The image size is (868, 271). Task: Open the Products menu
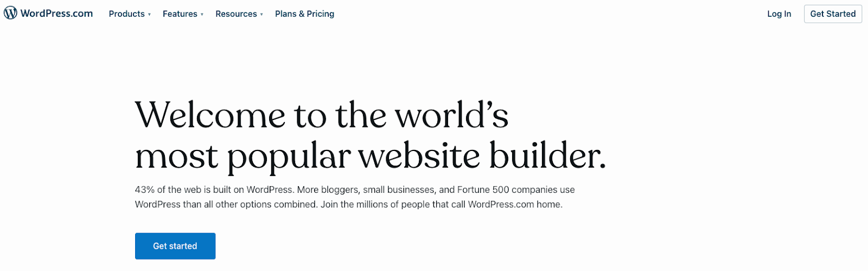tap(126, 14)
